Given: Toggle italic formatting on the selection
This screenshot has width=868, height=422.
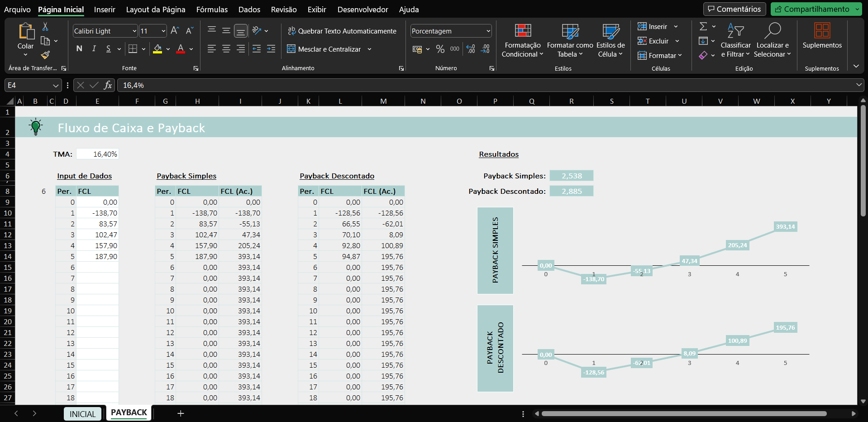Looking at the screenshot, I should pos(94,49).
